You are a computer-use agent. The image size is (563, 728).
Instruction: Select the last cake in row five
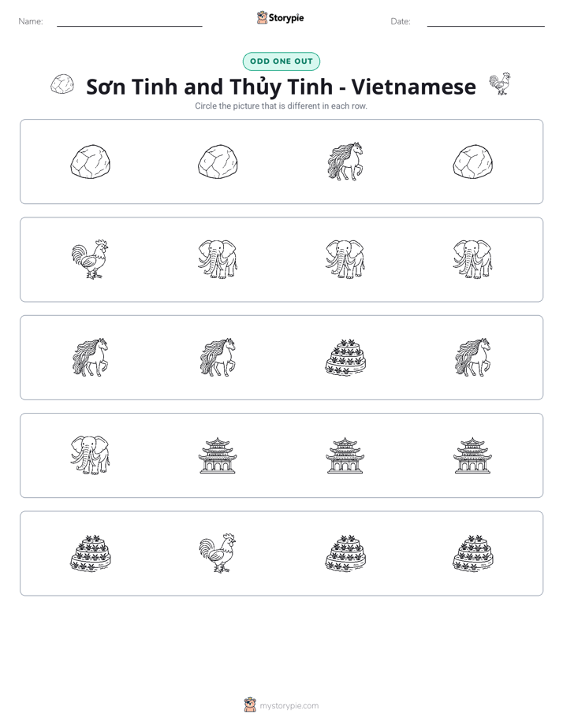point(473,553)
